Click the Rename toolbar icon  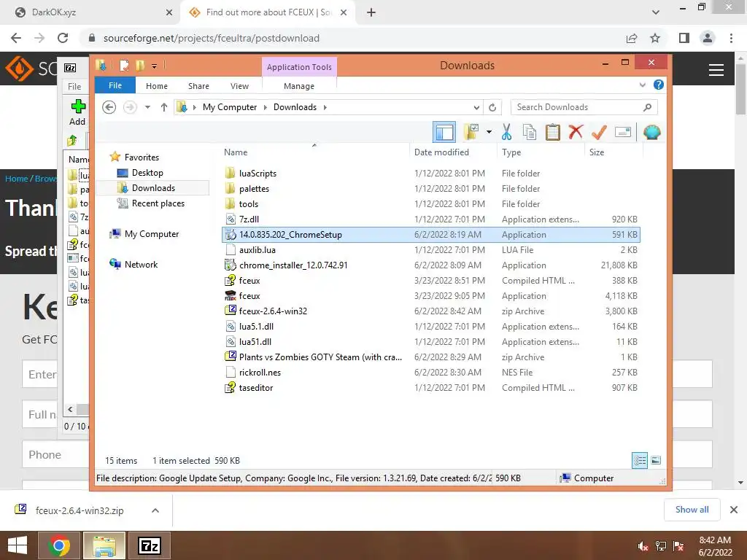coord(623,132)
